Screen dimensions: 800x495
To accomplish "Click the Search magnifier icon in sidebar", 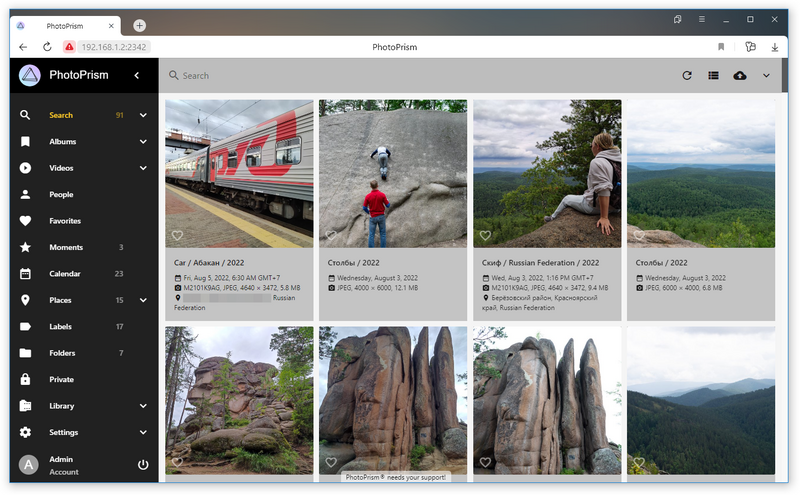I will 25,115.
